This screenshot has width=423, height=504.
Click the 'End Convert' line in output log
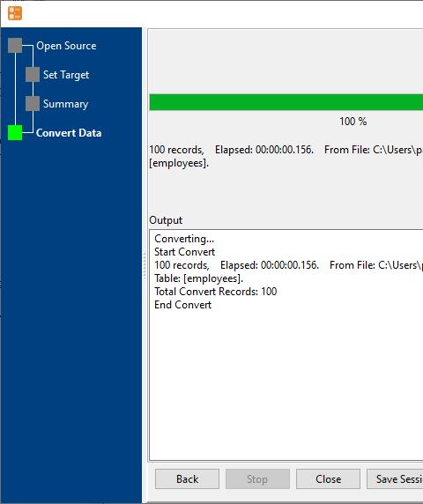(182, 305)
